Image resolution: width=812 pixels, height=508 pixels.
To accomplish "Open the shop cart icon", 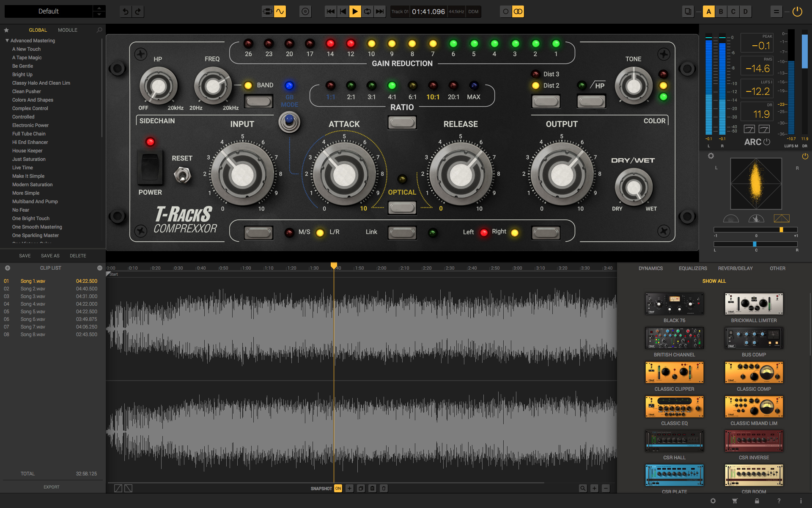I will click(x=735, y=501).
